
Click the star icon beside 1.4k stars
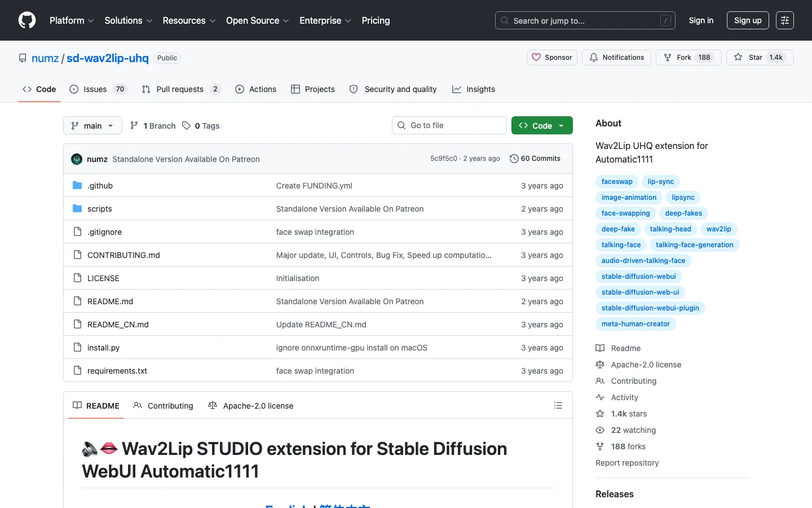(x=600, y=414)
